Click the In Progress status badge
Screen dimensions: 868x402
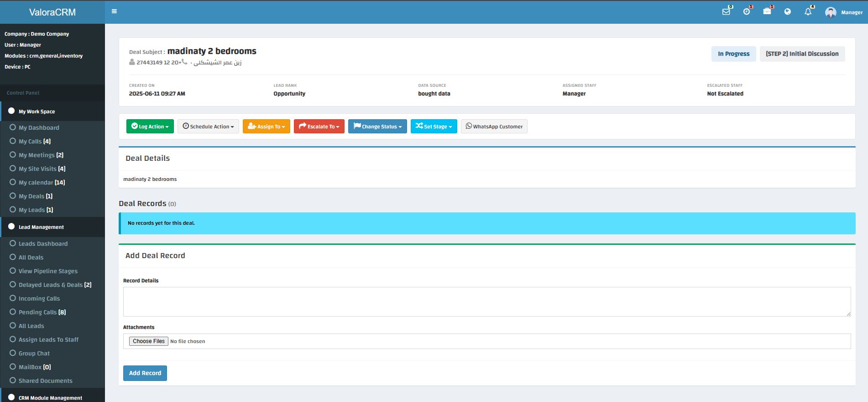[734, 54]
